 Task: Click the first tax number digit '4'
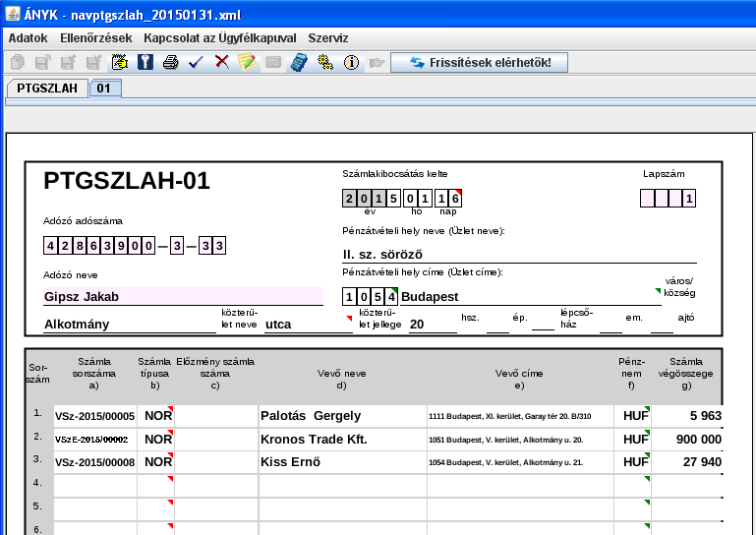click(x=50, y=246)
